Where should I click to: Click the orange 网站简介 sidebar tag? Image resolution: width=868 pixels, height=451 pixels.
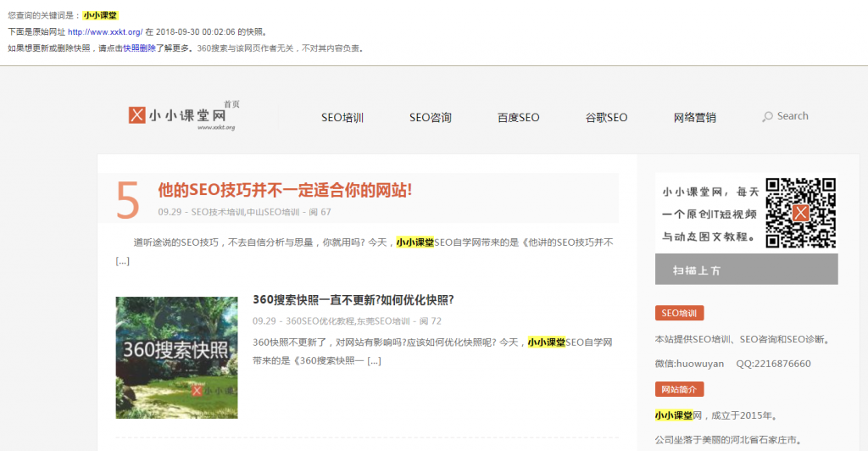(679, 390)
